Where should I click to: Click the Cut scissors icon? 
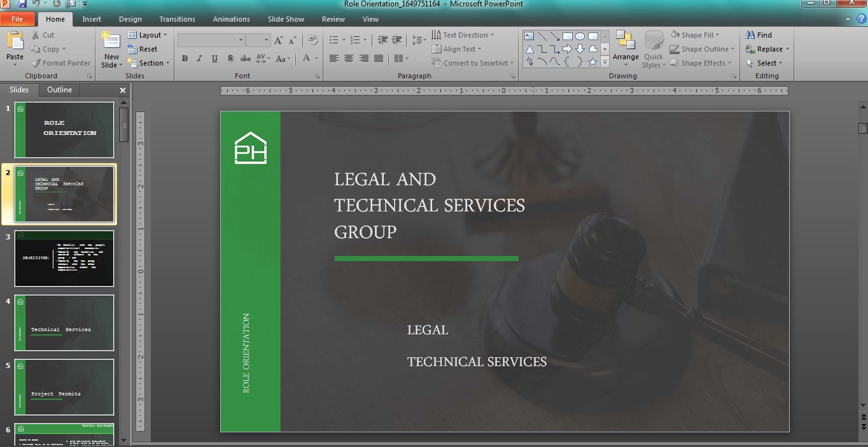pyautogui.click(x=35, y=35)
